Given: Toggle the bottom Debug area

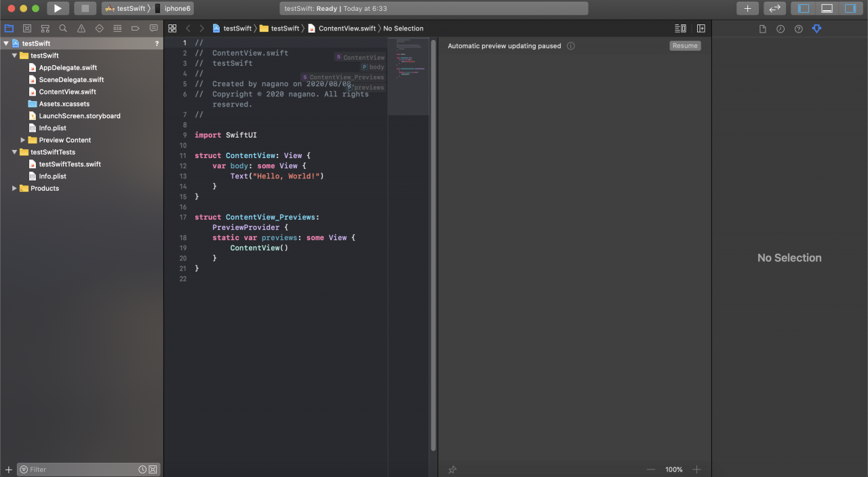Looking at the screenshot, I should click(827, 8).
